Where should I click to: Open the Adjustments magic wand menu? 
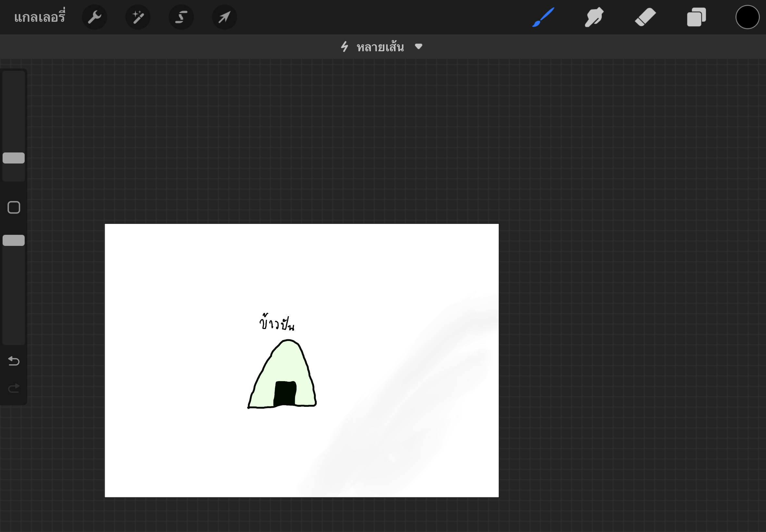pyautogui.click(x=138, y=17)
